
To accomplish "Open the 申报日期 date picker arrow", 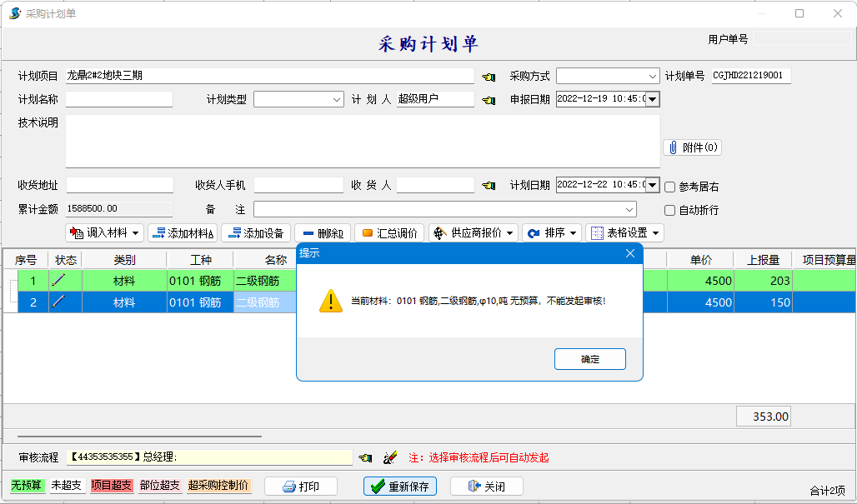I will click(652, 99).
